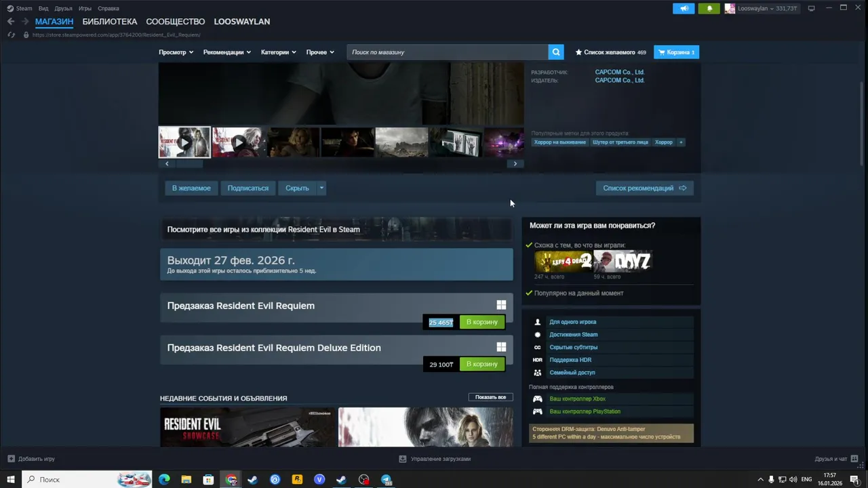The image size is (868, 488).
Task: Click the store search input field
Action: [448, 52]
